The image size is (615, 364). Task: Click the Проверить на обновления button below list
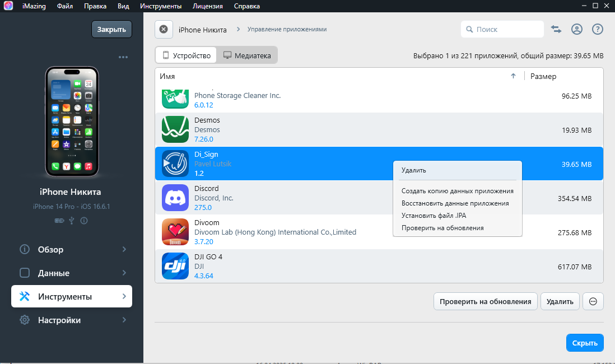pyautogui.click(x=485, y=302)
